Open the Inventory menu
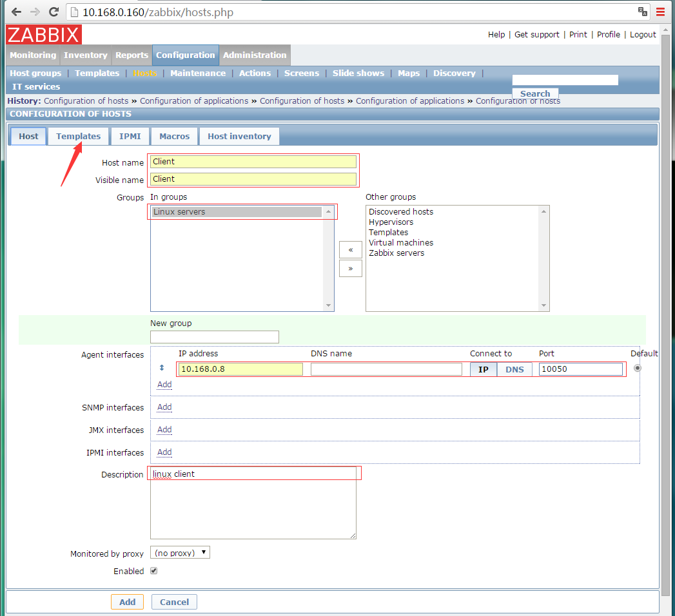This screenshot has width=675, height=616. (x=85, y=55)
